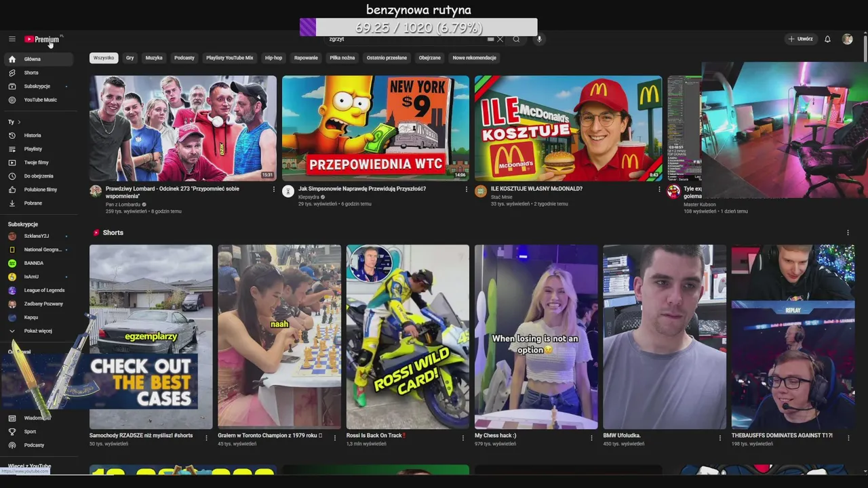Open Historia in the sidebar

pos(39,136)
